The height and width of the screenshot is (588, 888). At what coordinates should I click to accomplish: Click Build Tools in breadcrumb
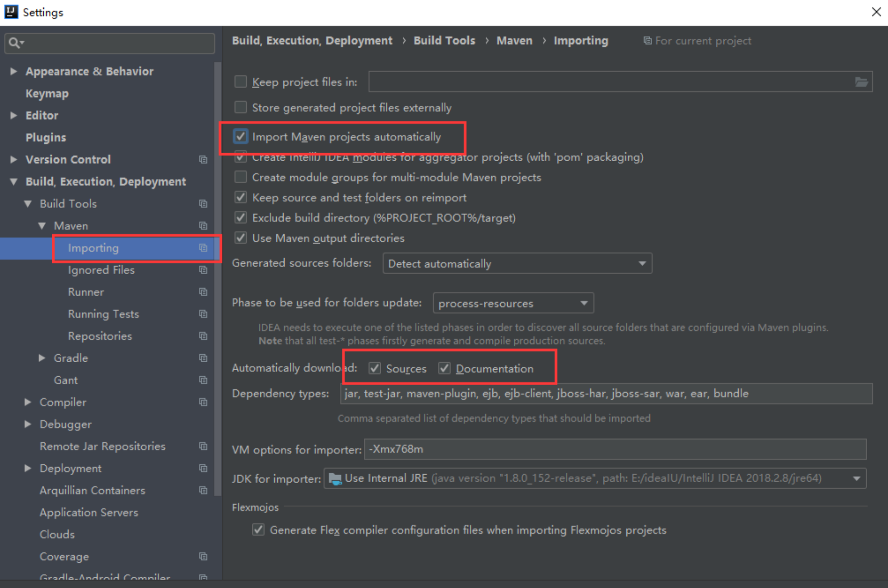pyautogui.click(x=444, y=41)
